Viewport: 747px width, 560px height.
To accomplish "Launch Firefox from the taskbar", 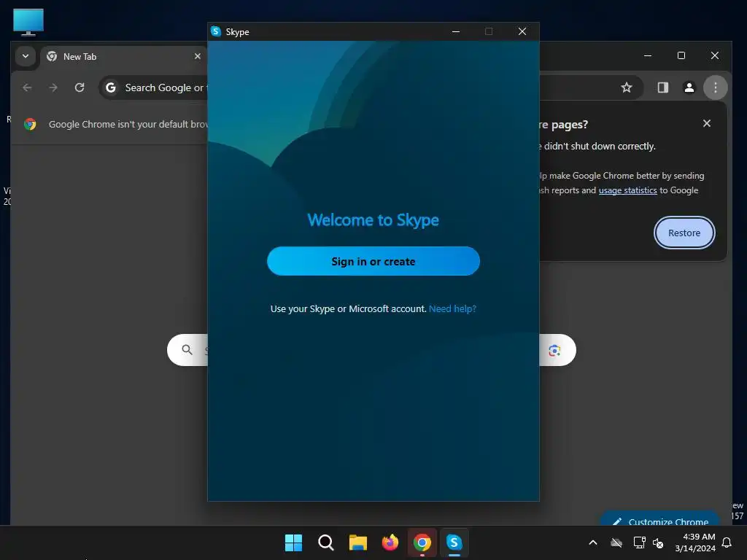I will (x=390, y=542).
